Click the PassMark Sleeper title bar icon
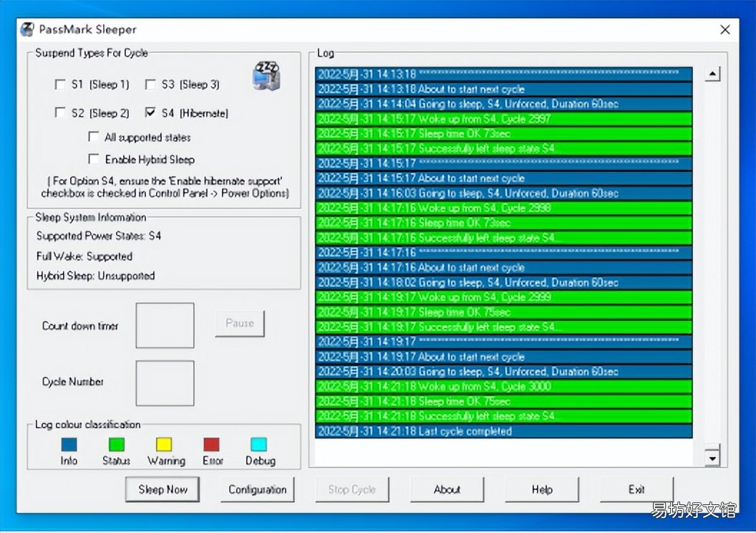Image resolution: width=756 pixels, height=533 pixels. [27, 29]
